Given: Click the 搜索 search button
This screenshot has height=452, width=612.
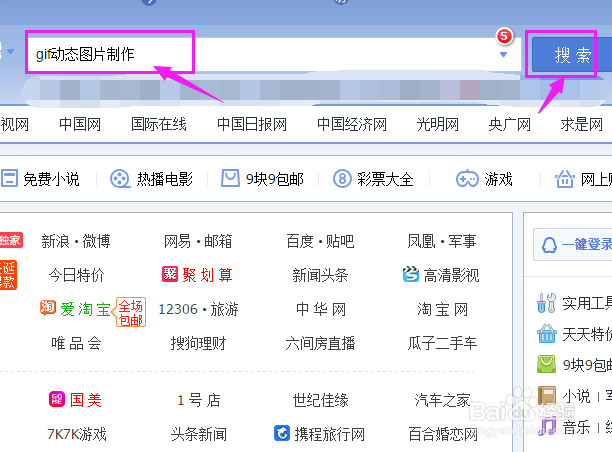Looking at the screenshot, I should tap(571, 55).
